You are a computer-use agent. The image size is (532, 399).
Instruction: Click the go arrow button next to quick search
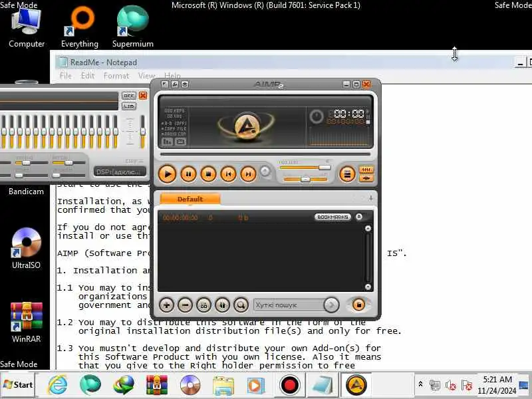click(331, 305)
